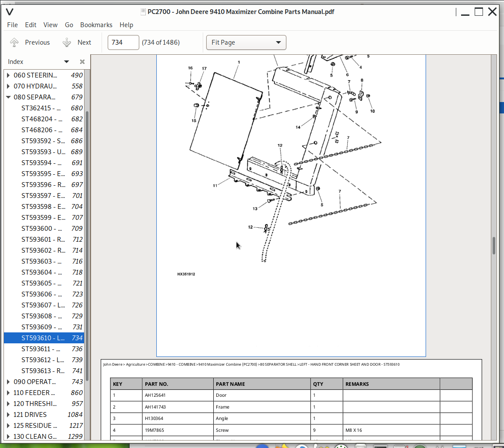Click the Next page arrow icon
Viewport: 504px width, 448px height.
(67, 42)
